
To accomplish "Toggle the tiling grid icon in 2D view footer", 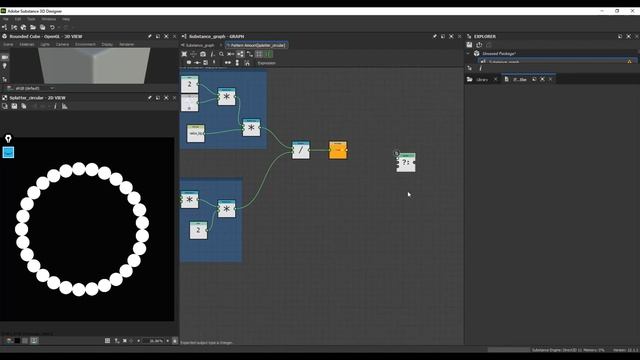I will (x=107, y=340).
